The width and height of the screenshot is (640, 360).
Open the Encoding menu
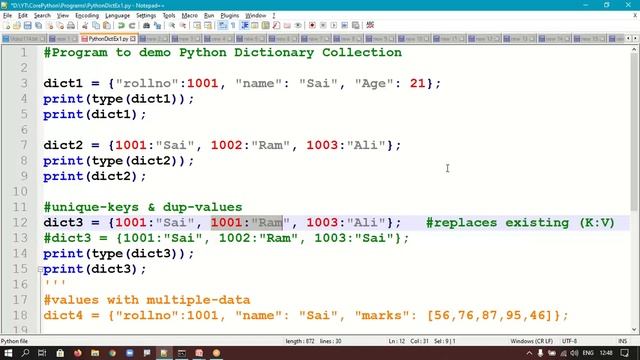click(87, 16)
